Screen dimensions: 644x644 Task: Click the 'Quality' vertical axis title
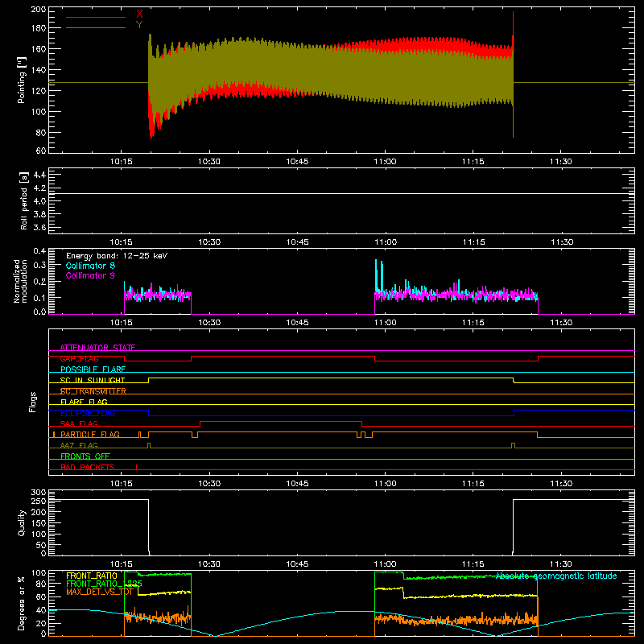click(22, 522)
